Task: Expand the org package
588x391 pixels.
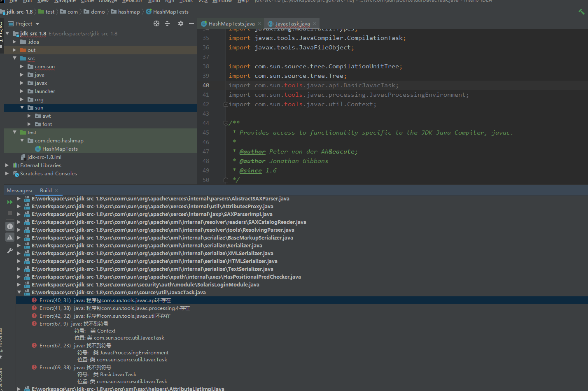Action: 22,100
